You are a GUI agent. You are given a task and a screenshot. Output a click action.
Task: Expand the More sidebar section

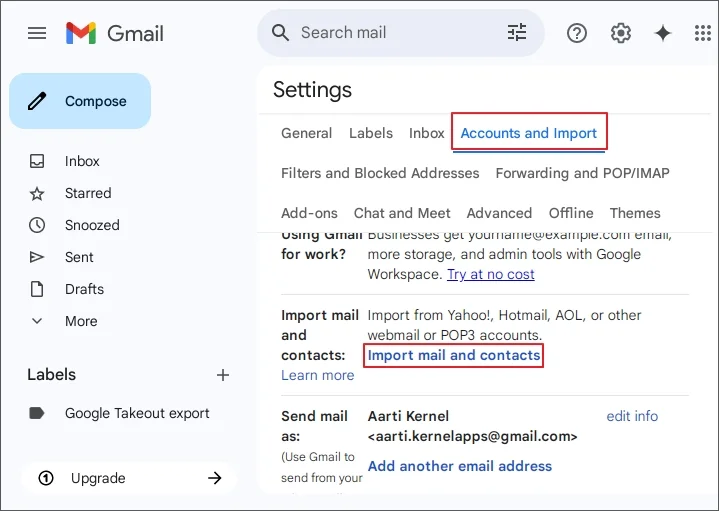[x=81, y=321]
